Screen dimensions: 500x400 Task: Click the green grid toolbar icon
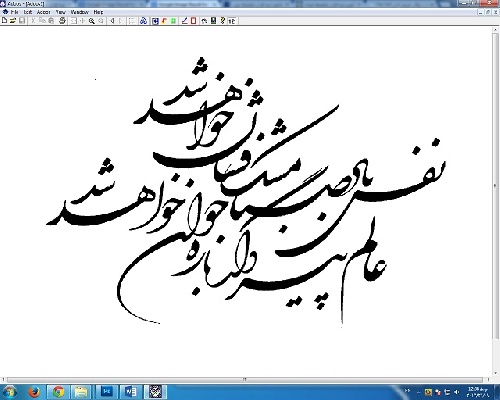[173, 21]
